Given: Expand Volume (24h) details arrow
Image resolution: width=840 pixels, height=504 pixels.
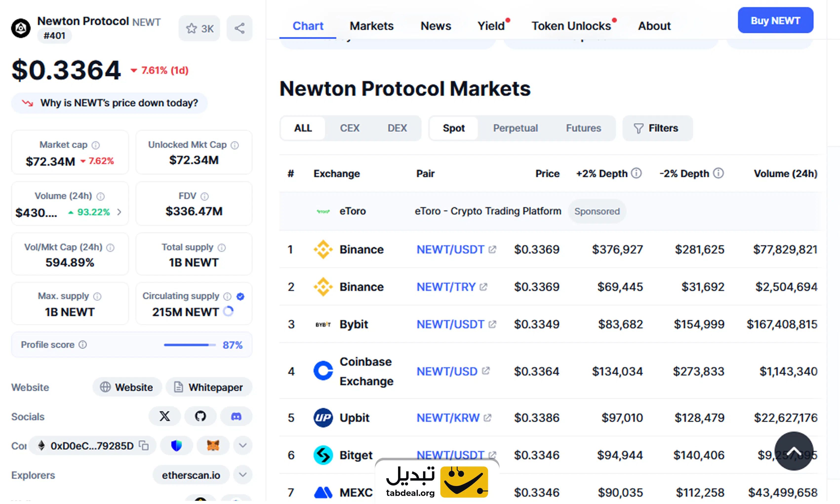Looking at the screenshot, I should tap(119, 212).
